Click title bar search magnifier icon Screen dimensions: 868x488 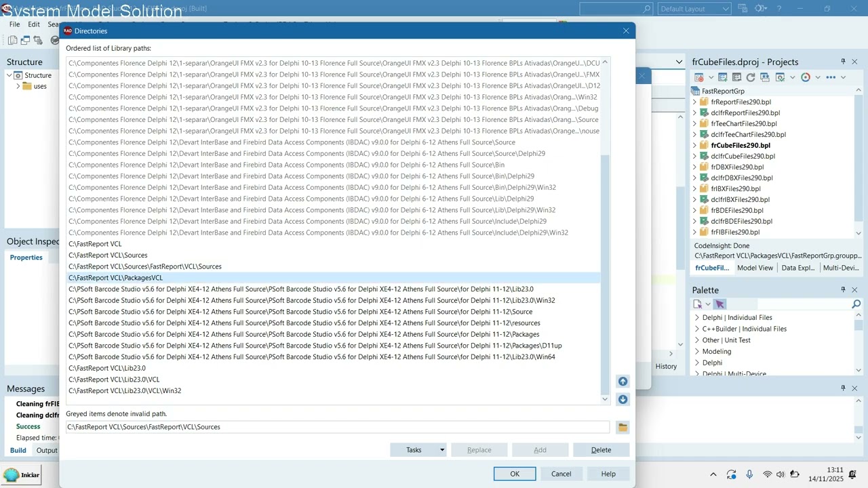click(x=647, y=9)
